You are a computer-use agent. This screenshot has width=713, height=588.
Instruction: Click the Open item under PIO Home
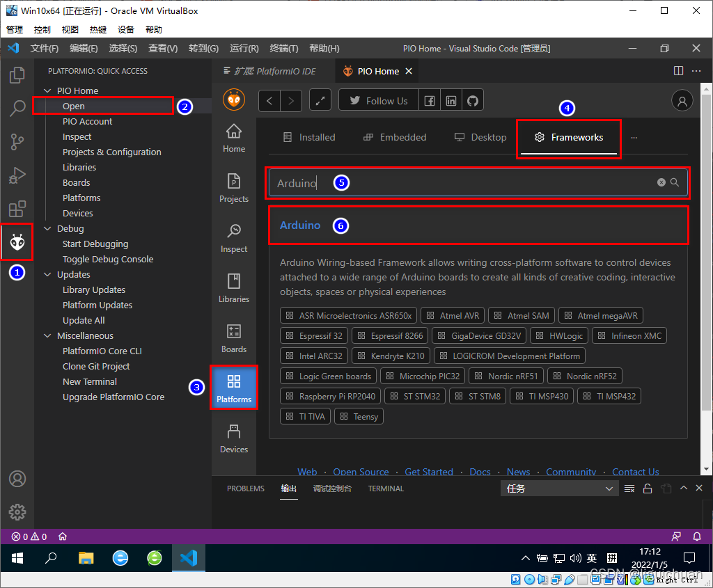click(x=74, y=106)
